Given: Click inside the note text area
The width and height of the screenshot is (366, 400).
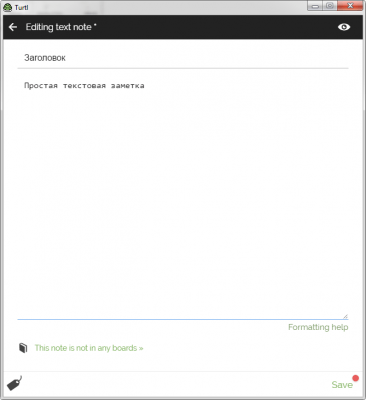Looking at the screenshot, I should 183,197.
